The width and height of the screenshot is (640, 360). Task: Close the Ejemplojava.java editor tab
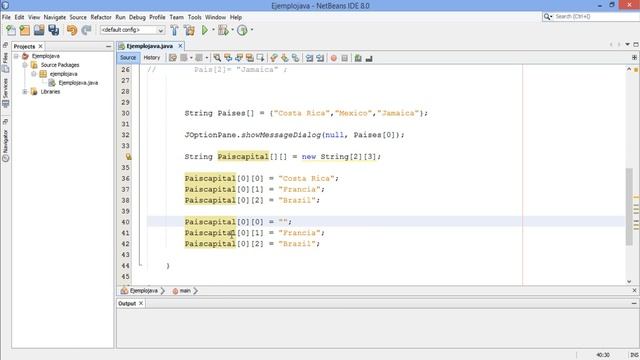click(180, 46)
